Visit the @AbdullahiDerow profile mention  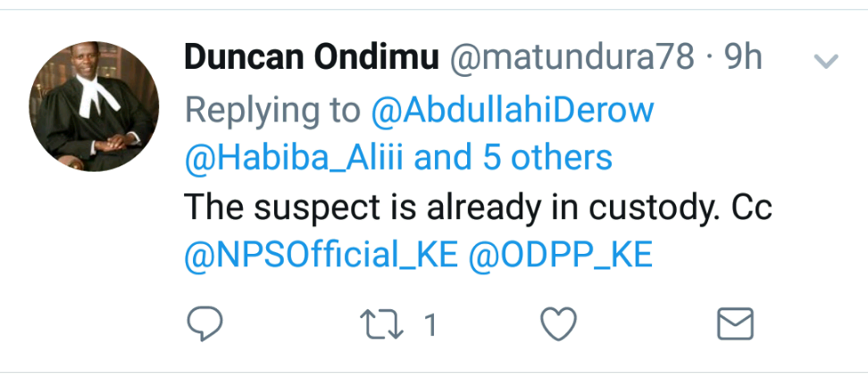513,110
